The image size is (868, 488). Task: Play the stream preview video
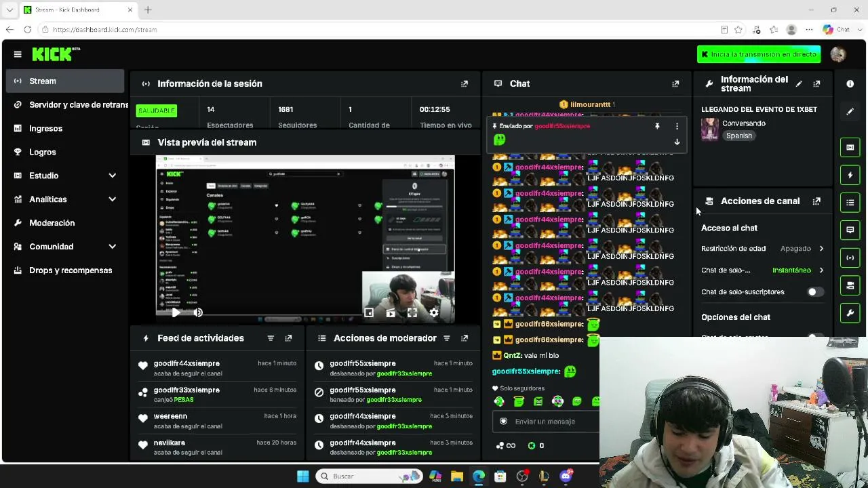[x=176, y=312]
